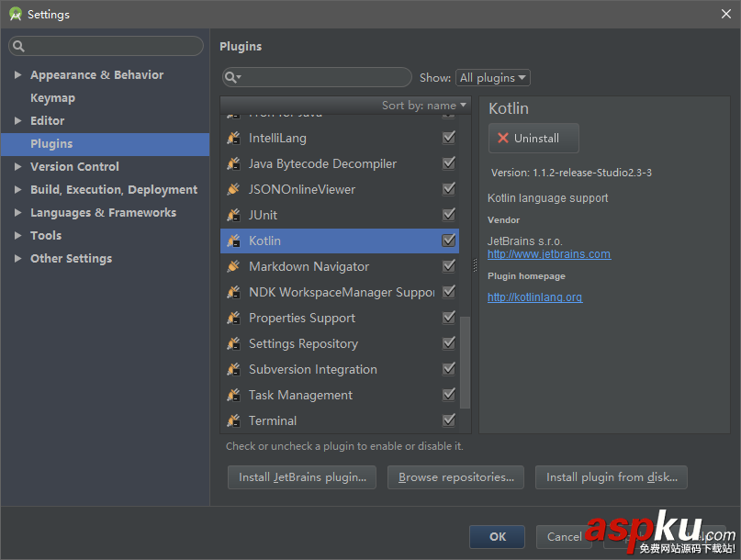The width and height of the screenshot is (741, 560).
Task: Open the kotlinlang.org homepage link
Action: (534, 297)
